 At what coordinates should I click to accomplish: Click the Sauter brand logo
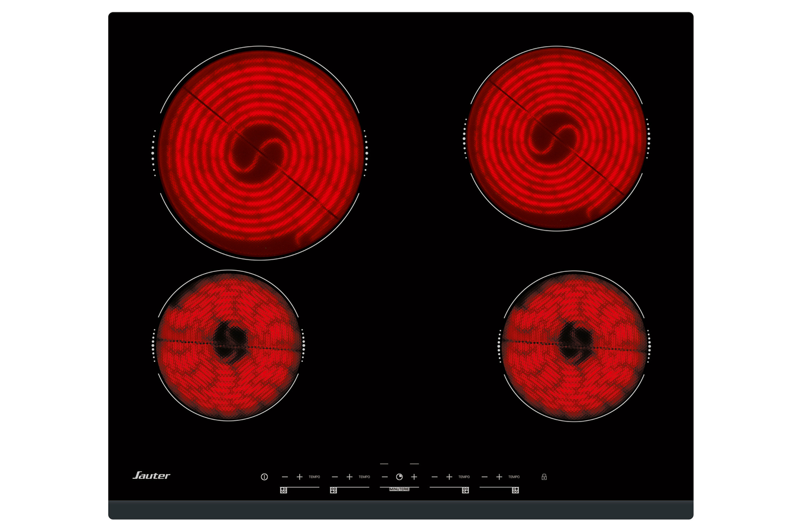tap(151, 475)
